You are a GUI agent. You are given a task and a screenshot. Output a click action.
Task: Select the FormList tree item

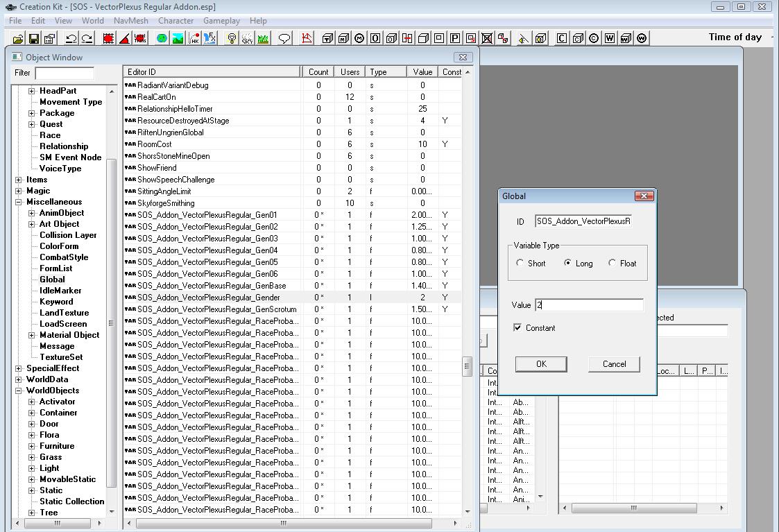point(56,268)
